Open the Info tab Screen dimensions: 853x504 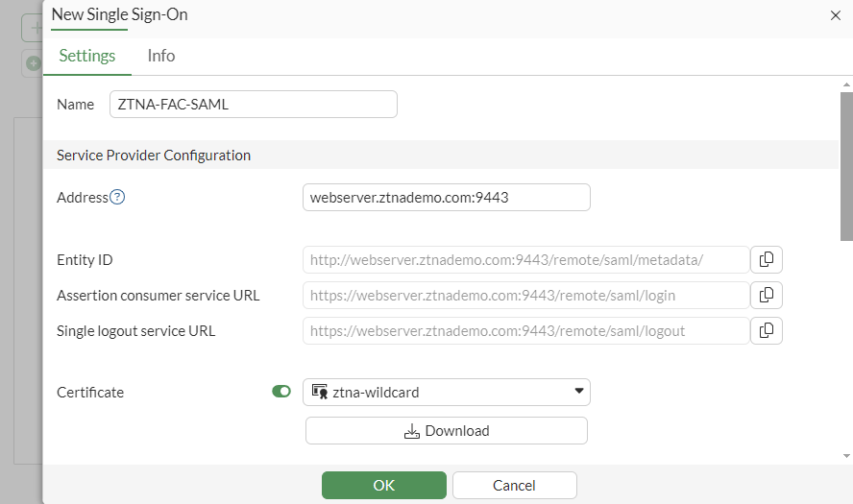coord(161,56)
